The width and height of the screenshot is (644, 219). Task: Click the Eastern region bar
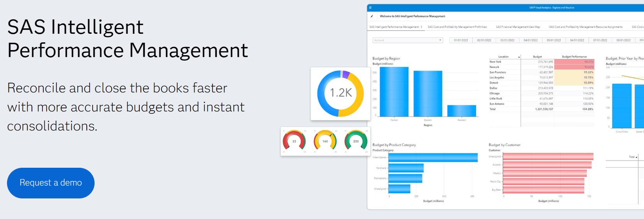point(428,94)
